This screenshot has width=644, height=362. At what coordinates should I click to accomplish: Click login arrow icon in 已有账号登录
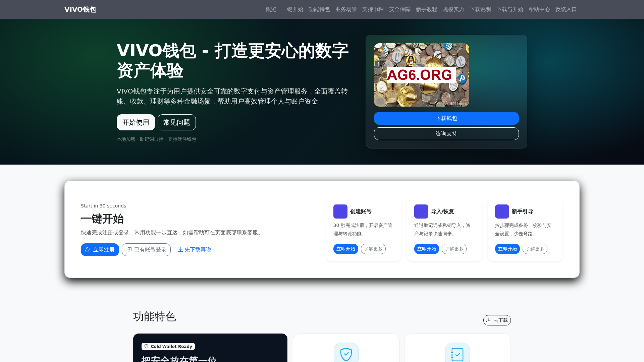tap(129, 250)
